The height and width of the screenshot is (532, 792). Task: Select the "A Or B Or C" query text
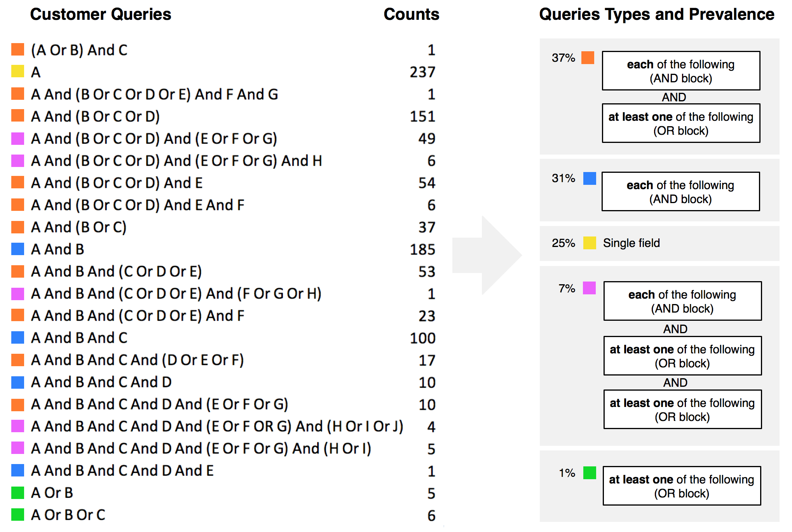[x=68, y=515]
